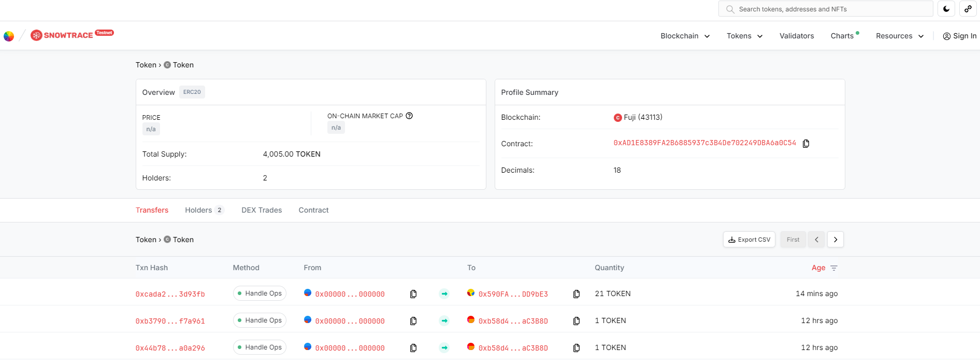Open recipient 0xb58d4...aC3B8D in the 0xb3790 row

coord(513,321)
